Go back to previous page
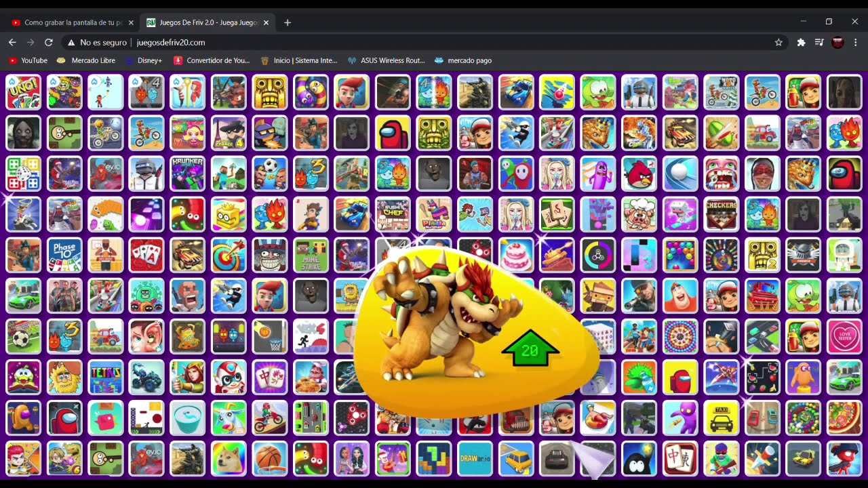868x488 pixels. 12,42
